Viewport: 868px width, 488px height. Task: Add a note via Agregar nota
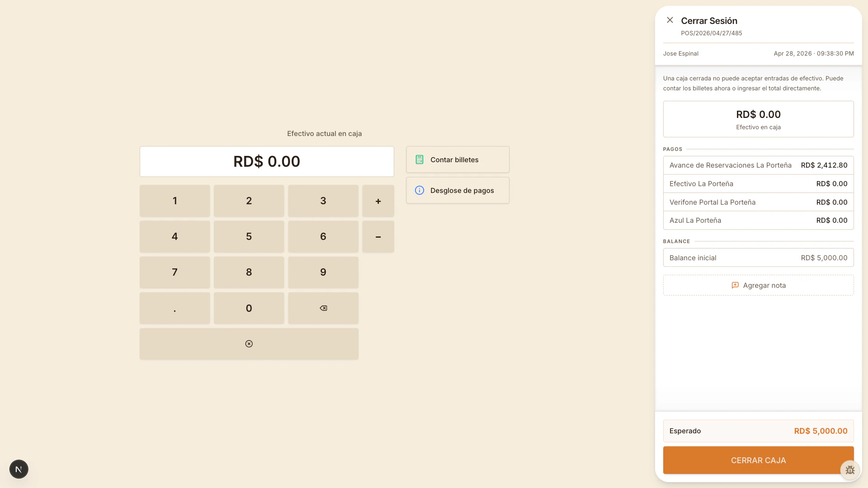point(759,285)
